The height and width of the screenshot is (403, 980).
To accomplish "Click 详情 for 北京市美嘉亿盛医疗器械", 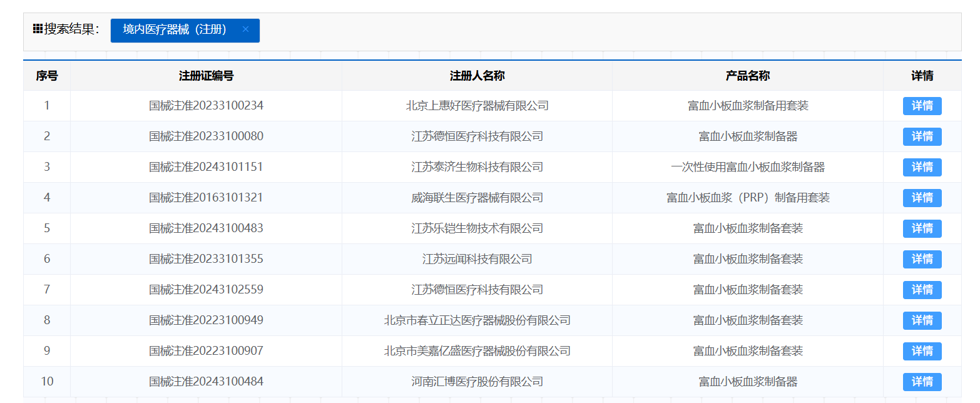I will (x=922, y=351).
